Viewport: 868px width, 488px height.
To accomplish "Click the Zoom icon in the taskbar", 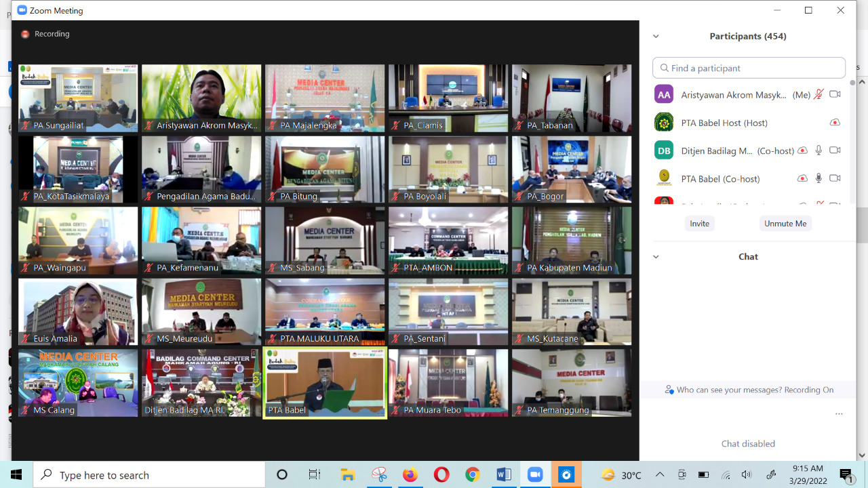I will click(x=535, y=475).
